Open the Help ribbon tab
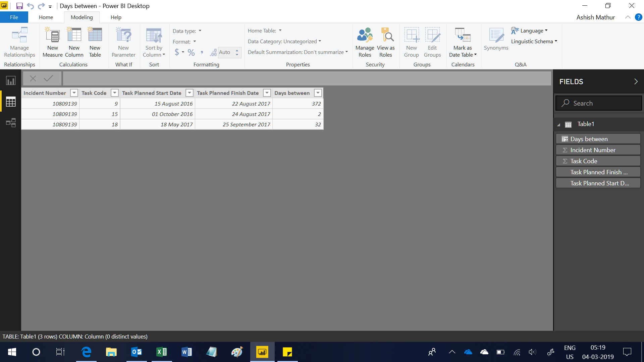The width and height of the screenshot is (644, 362). click(116, 17)
